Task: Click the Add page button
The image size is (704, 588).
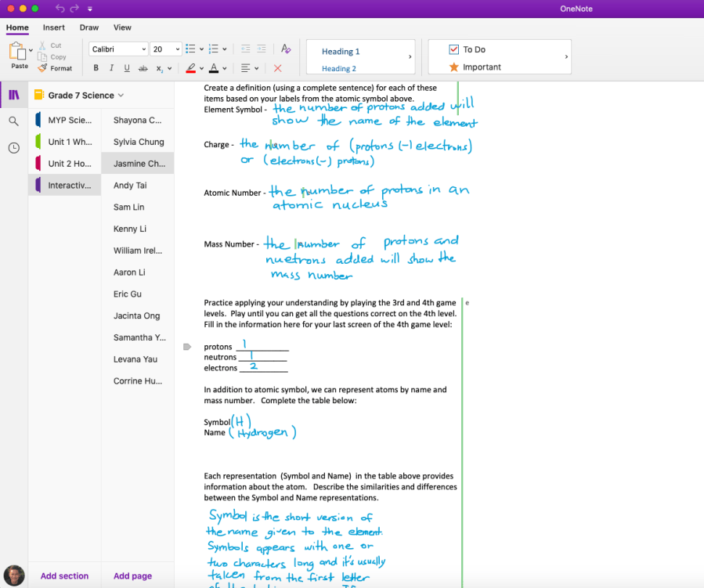Action: click(x=132, y=575)
